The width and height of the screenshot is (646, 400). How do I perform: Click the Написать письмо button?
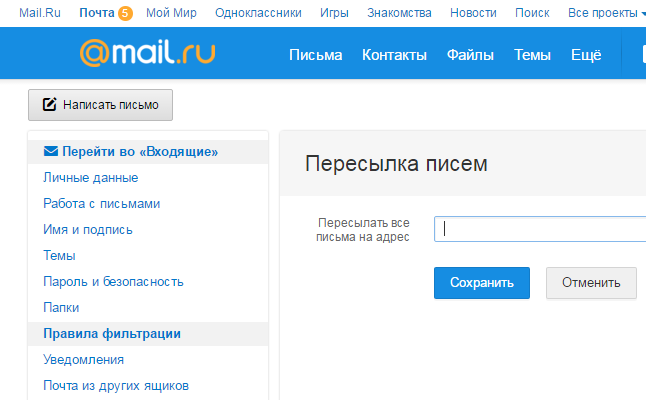(101, 105)
